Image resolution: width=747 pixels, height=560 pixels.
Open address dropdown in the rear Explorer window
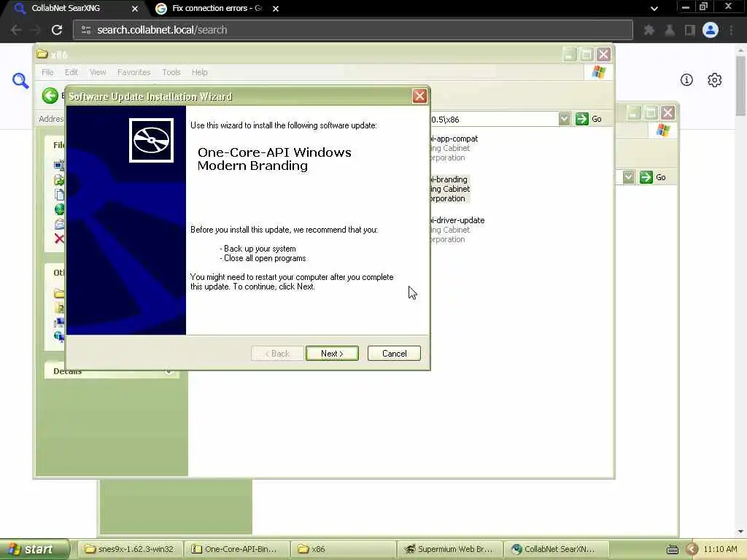[628, 177]
